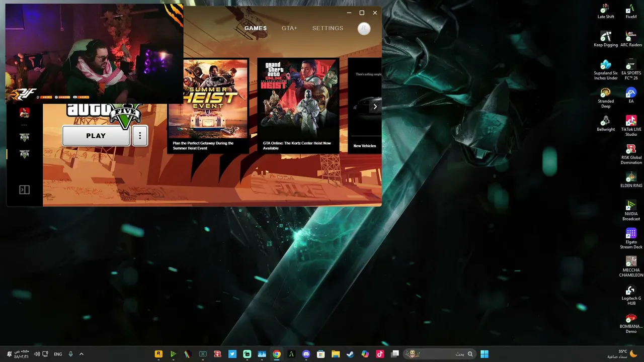Screen dimensions: 644x362
Task: Open File Explorer from the taskbar
Action: tap(336, 354)
